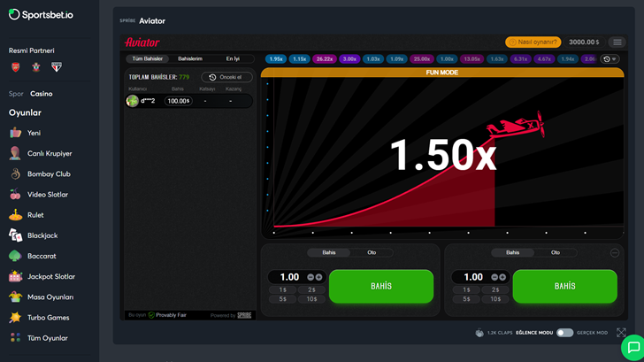Image resolution: width=644 pixels, height=362 pixels.
Task: Remove the second bet panel
Action: pyautogui.click(x=615, y=253)
